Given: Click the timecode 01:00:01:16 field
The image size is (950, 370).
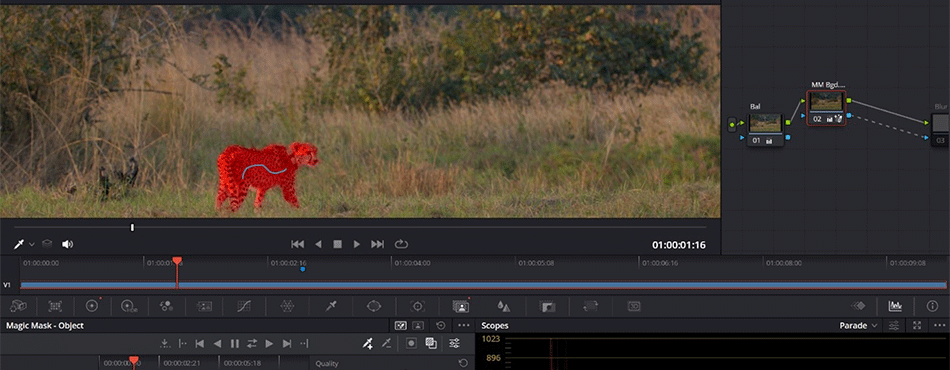Looking at the screenshot, I should pos(679,245).
